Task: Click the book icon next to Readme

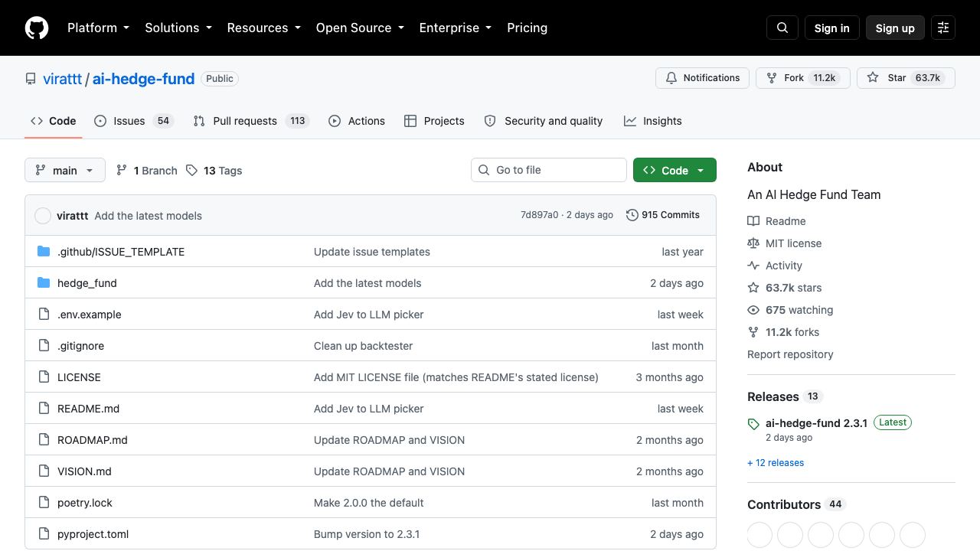Action: tap(753, 221)
